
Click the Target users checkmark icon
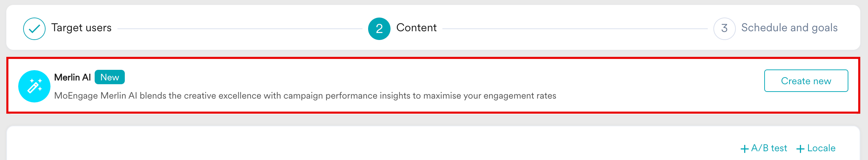pos(34,29)
